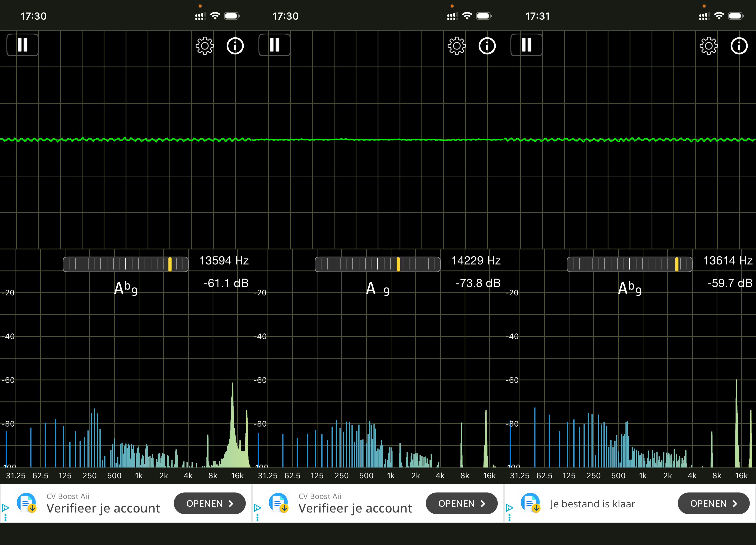Image resolution: width=756 pixels, height=545 pixels.
Task: Tap info icon in the 14229 Hz screen
Action: [x=487, y=46]
